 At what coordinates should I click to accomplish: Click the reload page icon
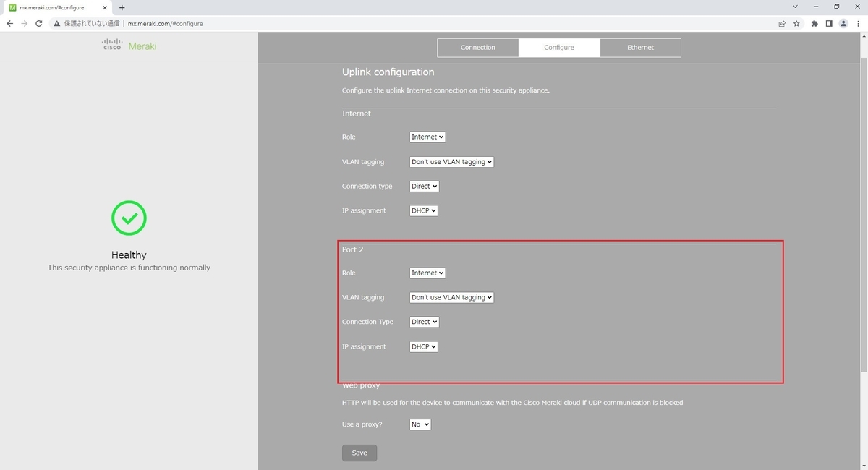point(38,23)
